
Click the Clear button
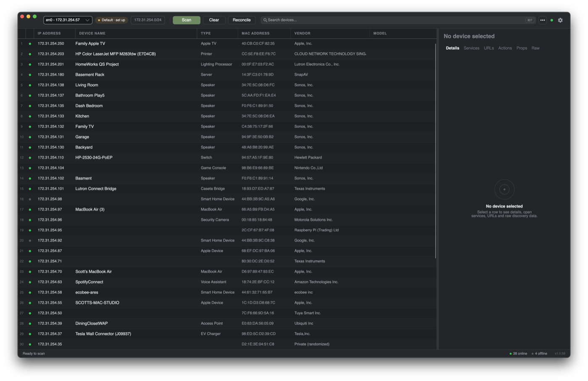click(x=214, y=20)
